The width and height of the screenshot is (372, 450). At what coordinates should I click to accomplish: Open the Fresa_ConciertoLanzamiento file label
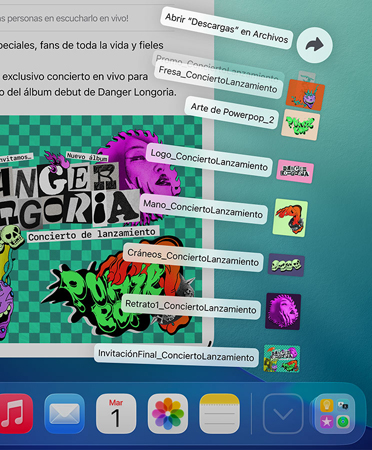coord(218,80)
